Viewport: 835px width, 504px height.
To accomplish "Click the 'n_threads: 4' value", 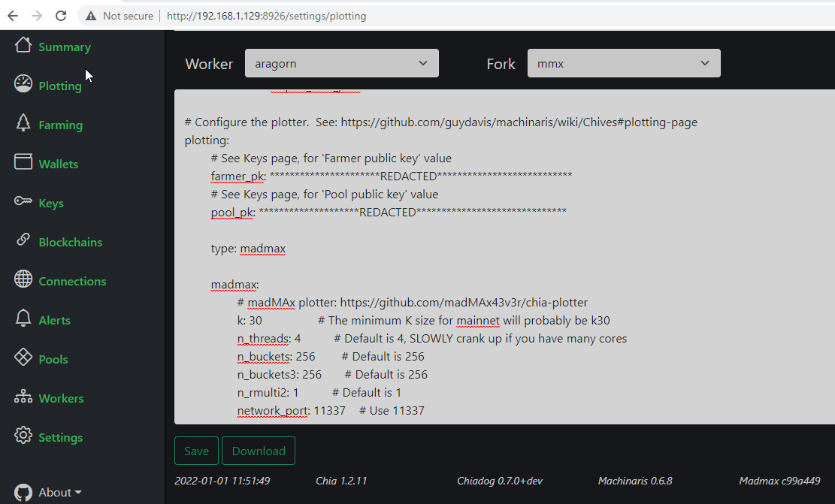I will [x=269, y=339].
